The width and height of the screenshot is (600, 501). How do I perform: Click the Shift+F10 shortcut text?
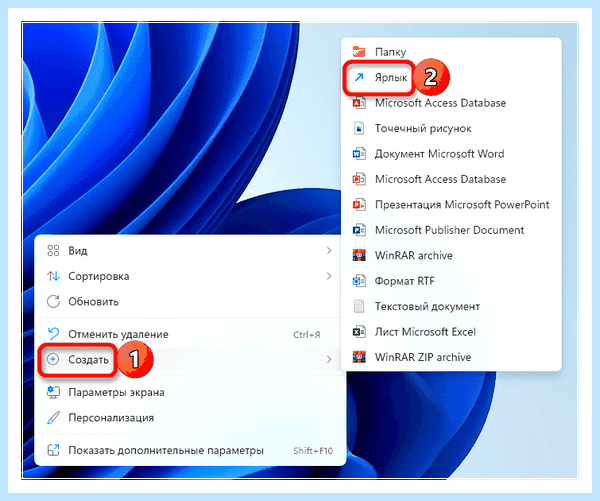(x=313, y=451)
